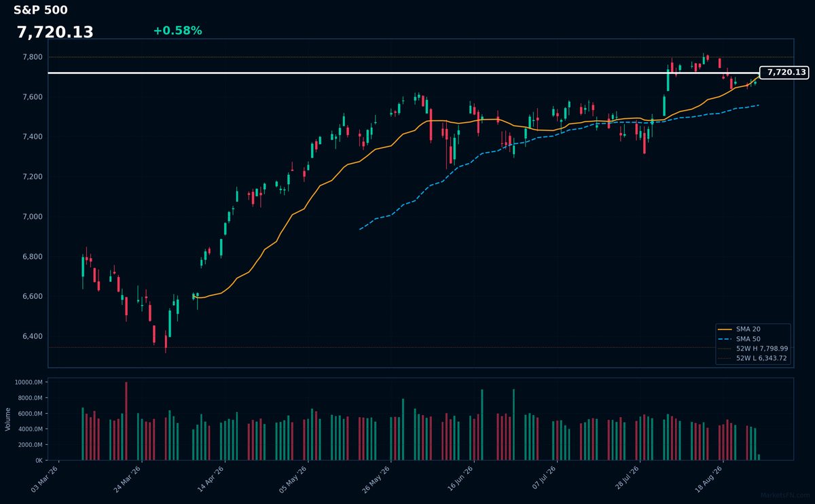The image size is (815, 504).
Task: Click the +0.58% change value
Action: [177, 31]
